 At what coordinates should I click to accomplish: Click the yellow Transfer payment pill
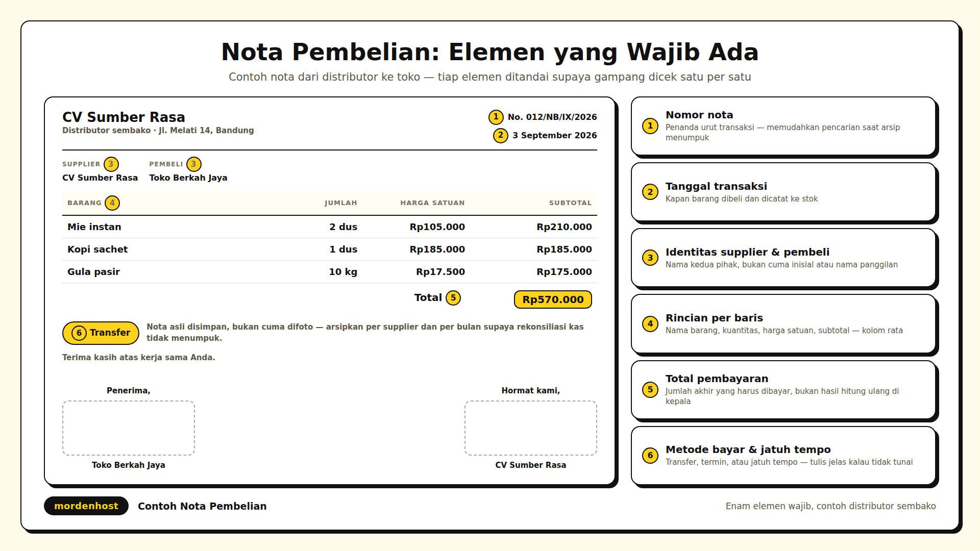(101, 333)
